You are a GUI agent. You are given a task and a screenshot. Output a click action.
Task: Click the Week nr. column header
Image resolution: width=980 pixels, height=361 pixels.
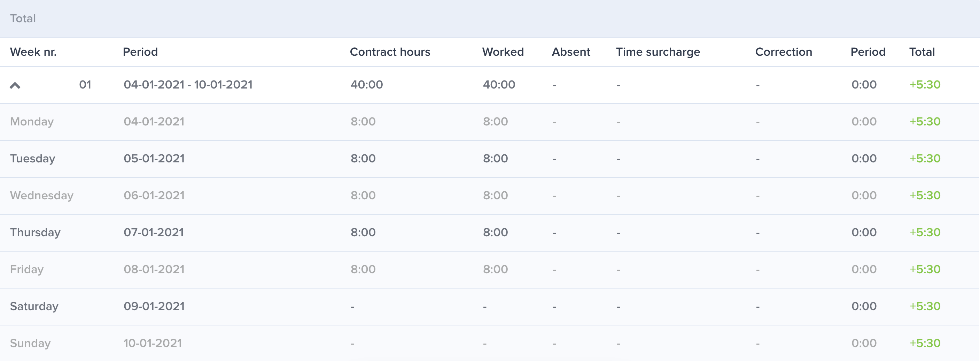(33, 52)
